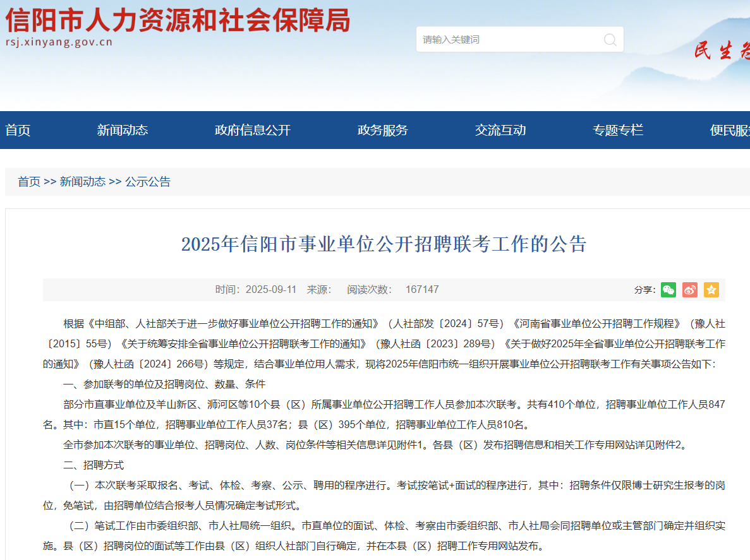Viewport: 750px width, 560px height.
Task: Focus the keyword search input field
Action: click(509, 40)
